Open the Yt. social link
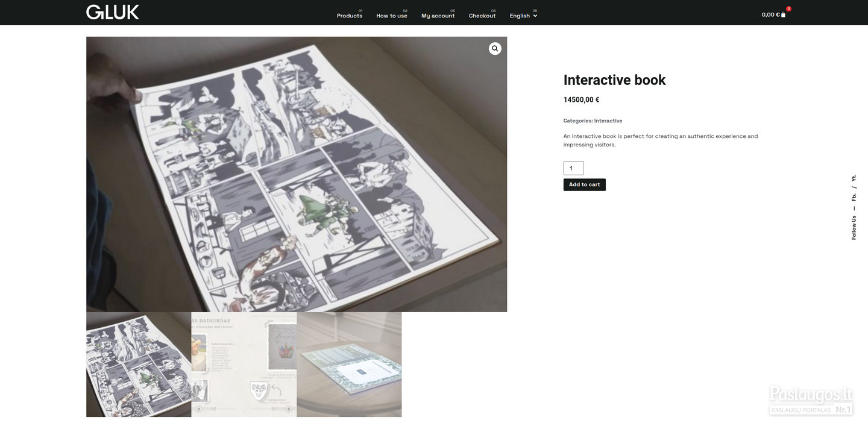The height and width of the screenshot is (429, 868). [x=854, y=178]
